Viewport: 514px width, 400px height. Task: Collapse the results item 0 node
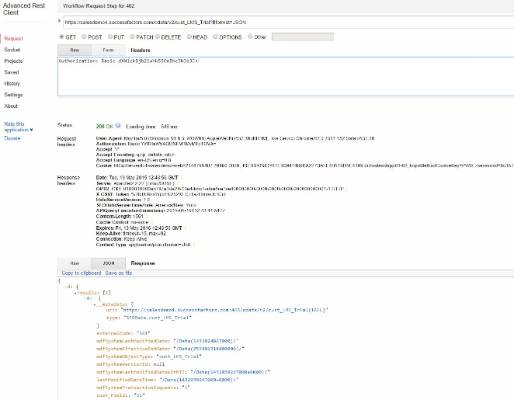click(x=85, y=298)
